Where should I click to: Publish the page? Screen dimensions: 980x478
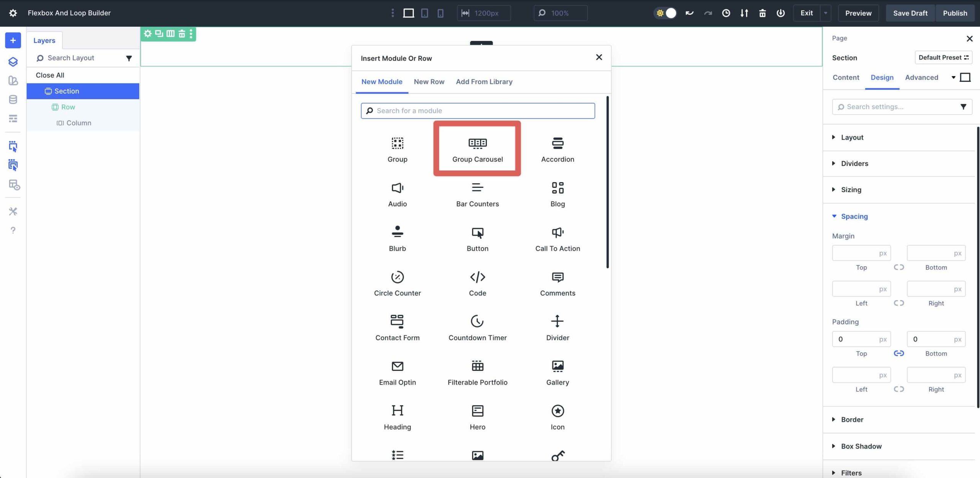955,13
